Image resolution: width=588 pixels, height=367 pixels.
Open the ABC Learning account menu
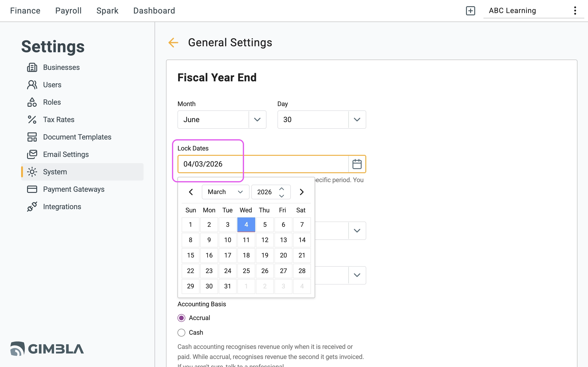click(x=512, y=11)
